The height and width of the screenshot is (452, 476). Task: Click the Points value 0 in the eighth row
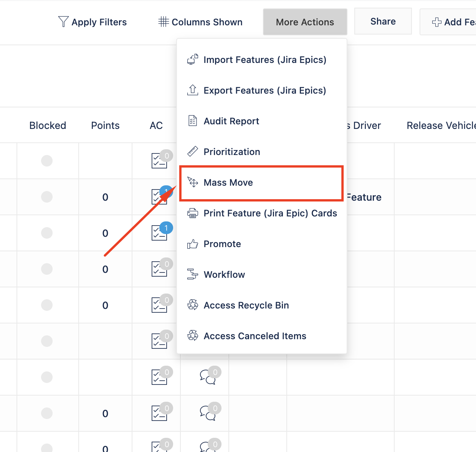[105, 414]
